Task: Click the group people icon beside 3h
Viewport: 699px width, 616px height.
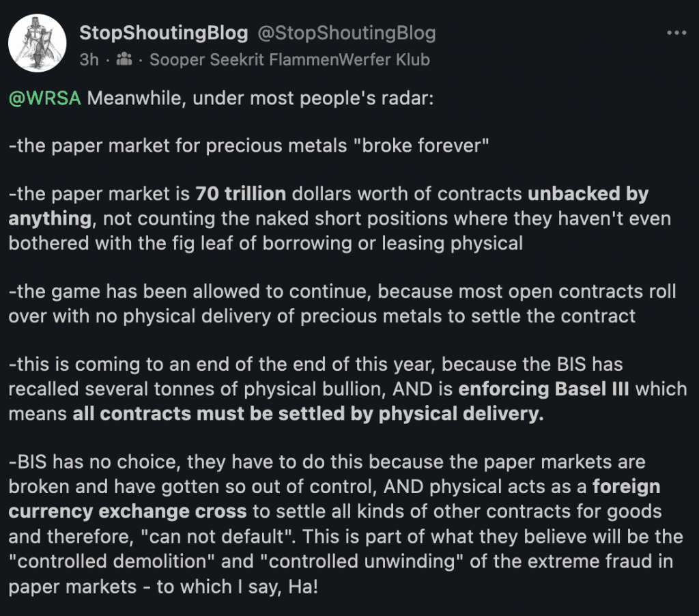Action: [x=124, y=59]
